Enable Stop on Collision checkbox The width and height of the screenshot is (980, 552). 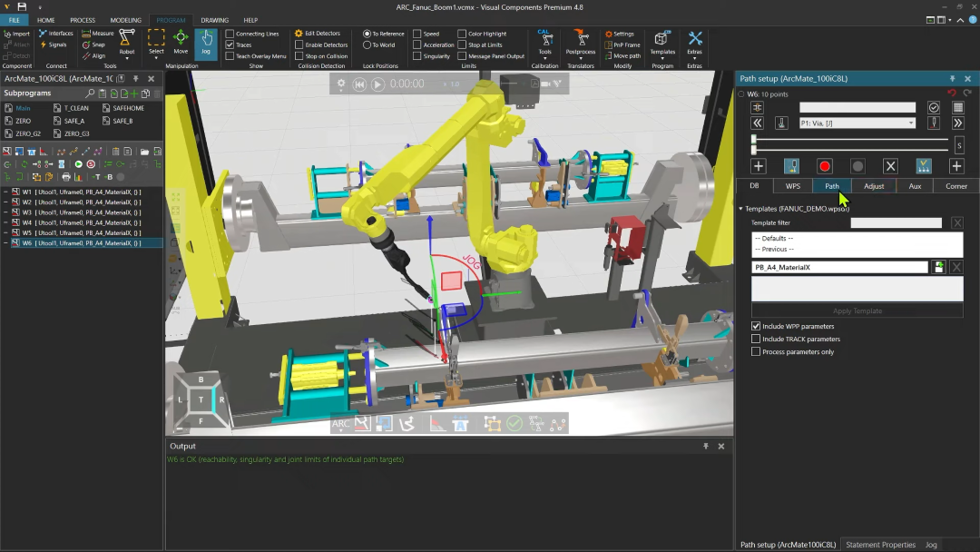click(x=299, y=56)
